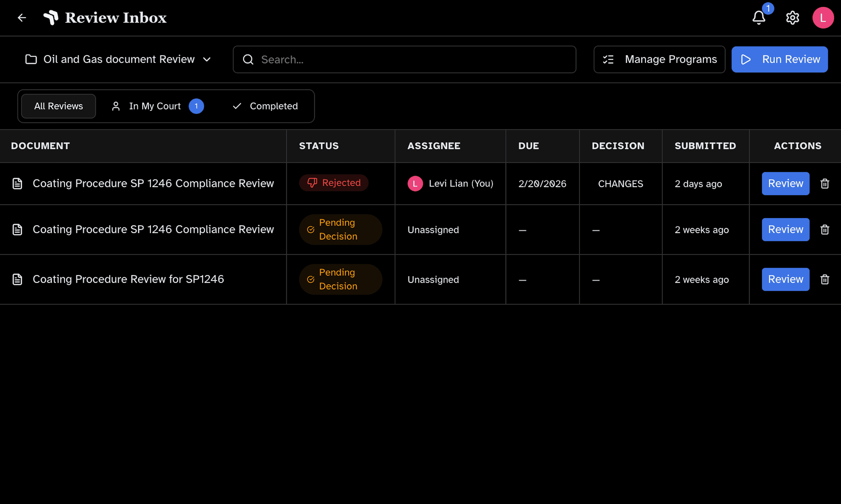
Task: Click Run Review button
Action: click(780, 59)
